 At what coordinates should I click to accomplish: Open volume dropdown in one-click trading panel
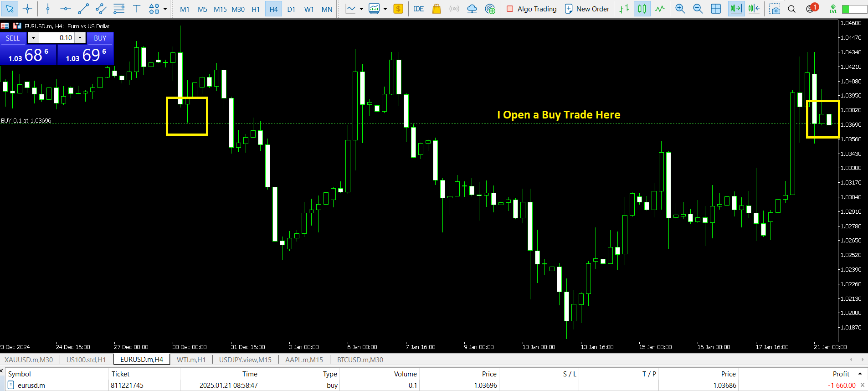[x=33, y=38]
